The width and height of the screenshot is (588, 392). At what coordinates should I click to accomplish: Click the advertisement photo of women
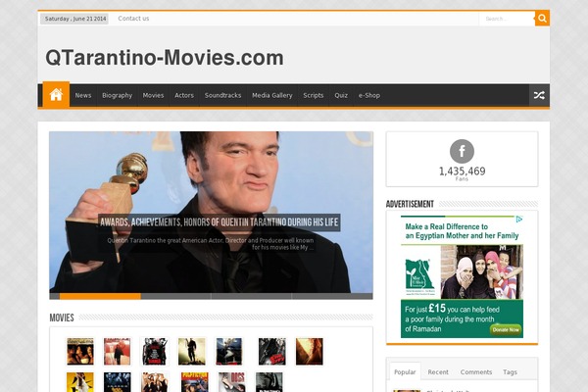(481, 272)
